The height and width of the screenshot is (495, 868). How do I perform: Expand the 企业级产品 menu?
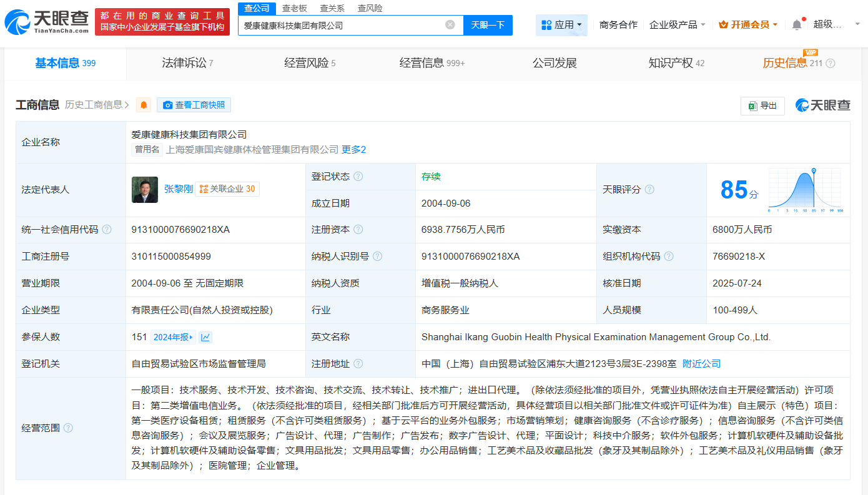click(x=678, y=25)
